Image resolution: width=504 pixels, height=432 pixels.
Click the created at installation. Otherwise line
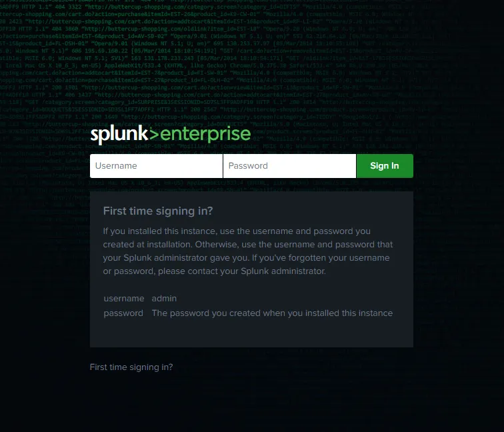(x=248, y=244)
